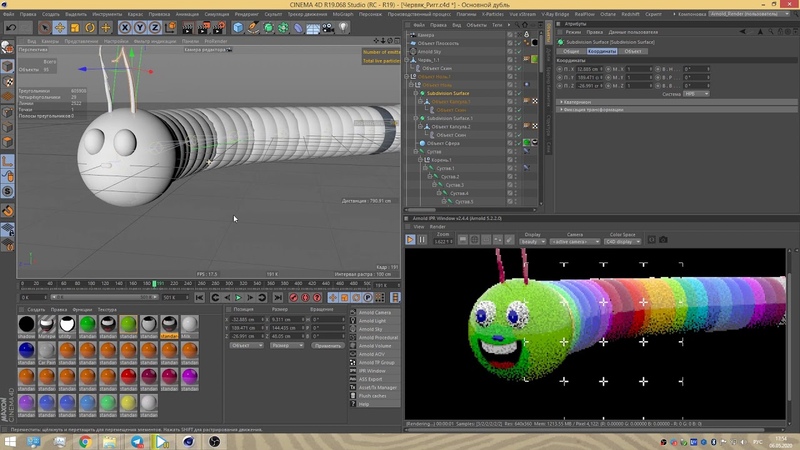Open the MoGraph main menu
Viewport: 800px width, 450px height.
[343, 14]
